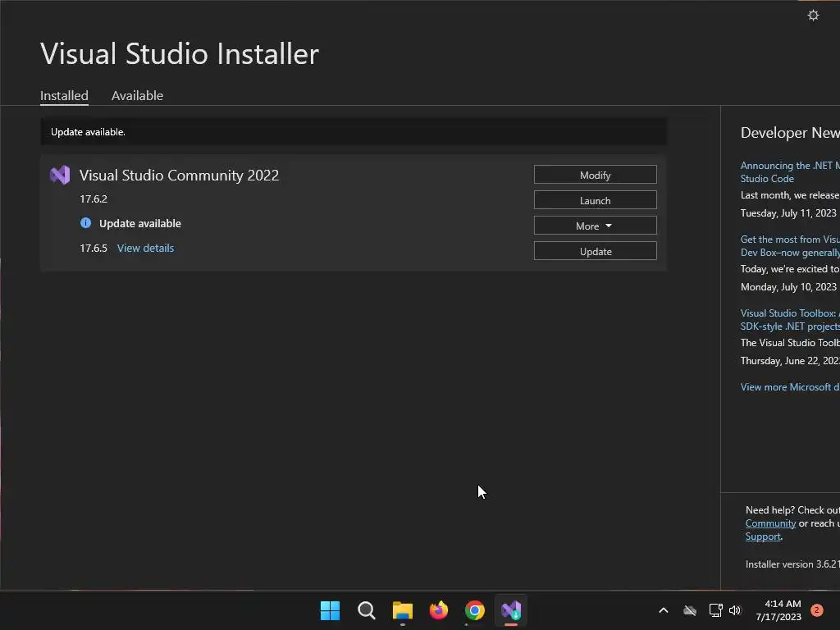Open the installer settings gear icon
Screen dimensions: 840x630
tap(813, 15)
